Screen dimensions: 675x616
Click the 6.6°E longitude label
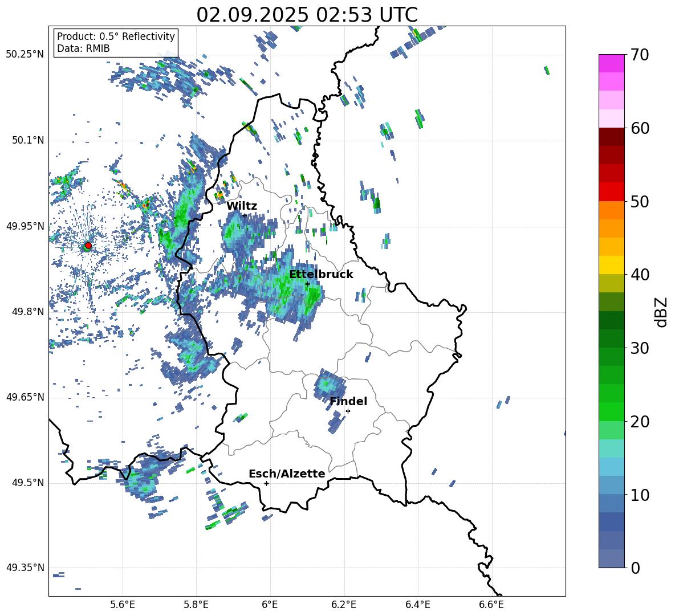[x=491, y=605]
